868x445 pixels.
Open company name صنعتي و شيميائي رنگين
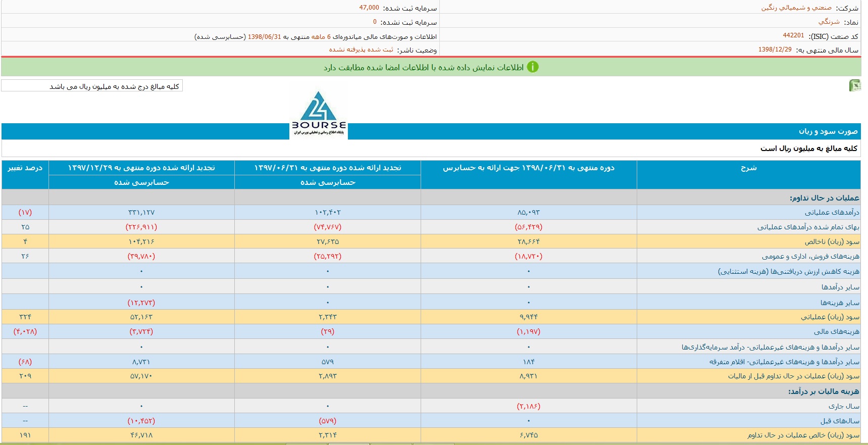tap(796, 8)
